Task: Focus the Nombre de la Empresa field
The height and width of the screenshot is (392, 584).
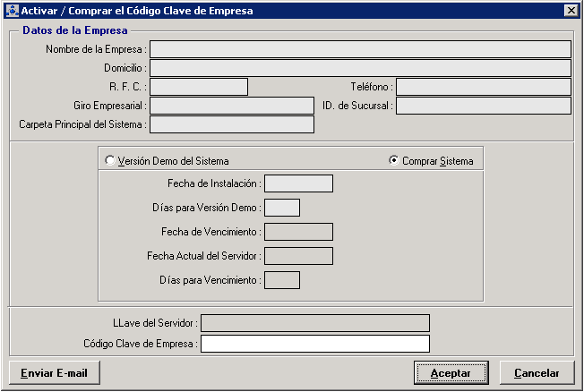Action: 359,49
